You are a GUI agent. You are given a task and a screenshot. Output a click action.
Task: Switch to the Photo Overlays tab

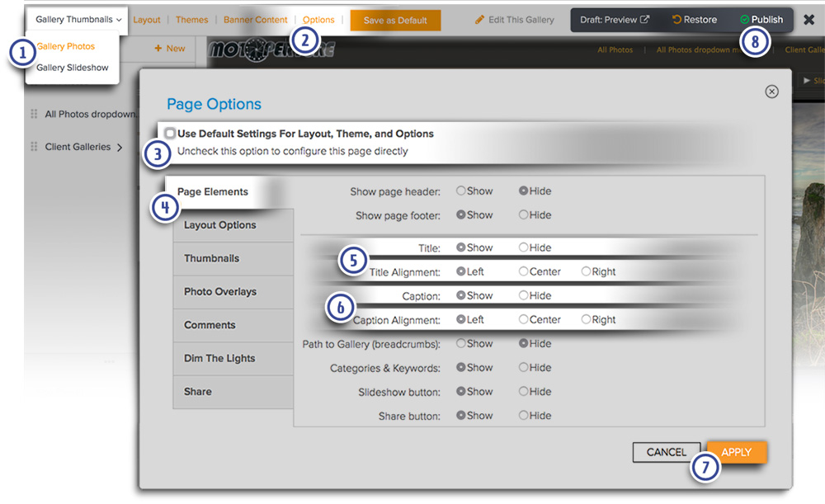(233, 291)
